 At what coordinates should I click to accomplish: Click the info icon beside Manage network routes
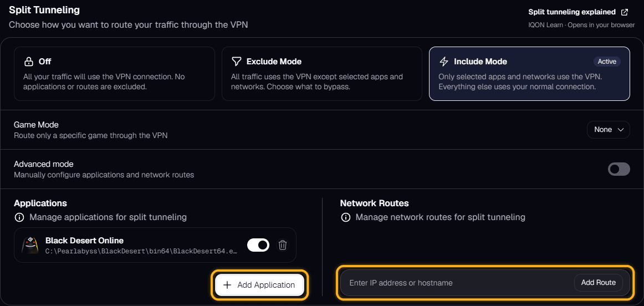coord(345,217)
